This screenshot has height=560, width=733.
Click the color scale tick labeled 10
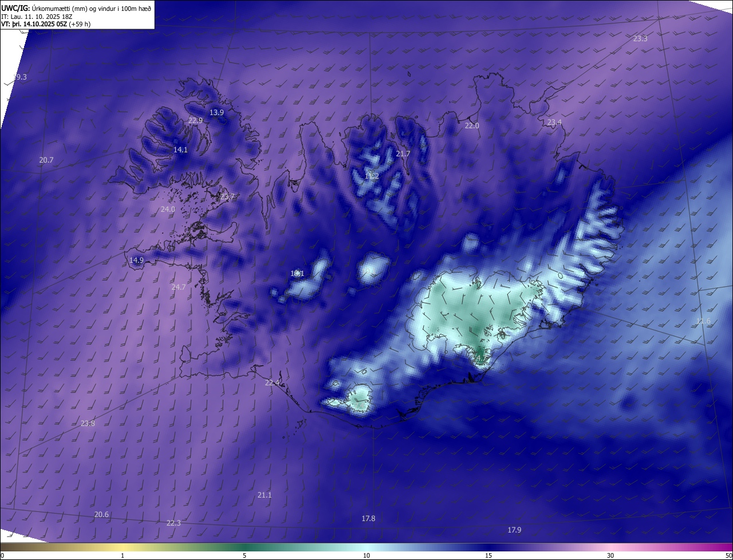coord(366,555)
